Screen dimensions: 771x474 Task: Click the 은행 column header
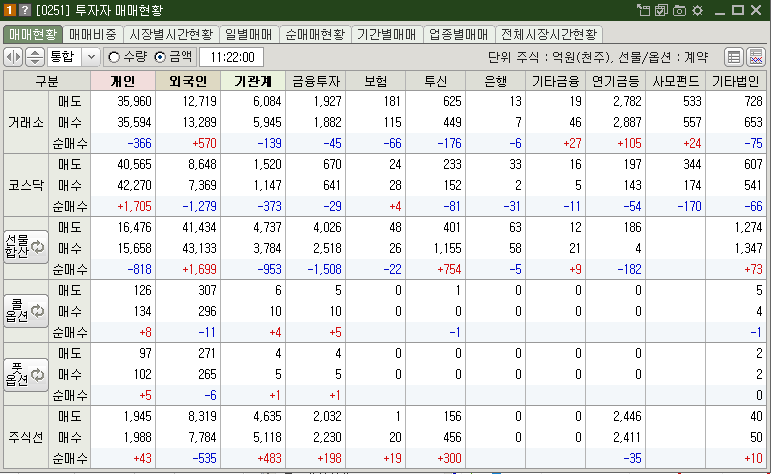point(496,81)
